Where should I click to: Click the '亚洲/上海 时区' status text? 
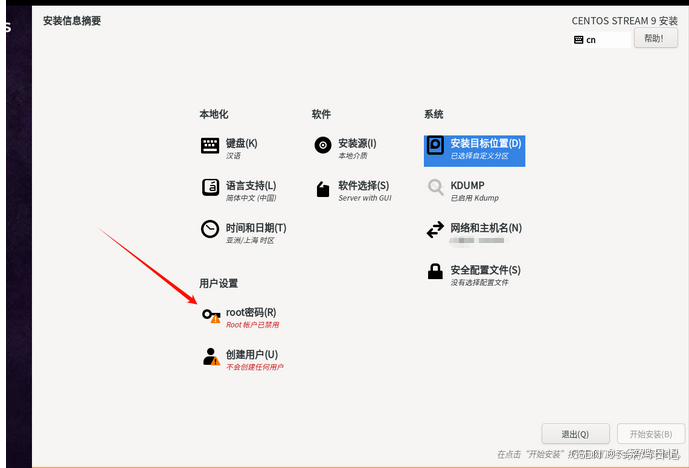(x=250, y=240)
